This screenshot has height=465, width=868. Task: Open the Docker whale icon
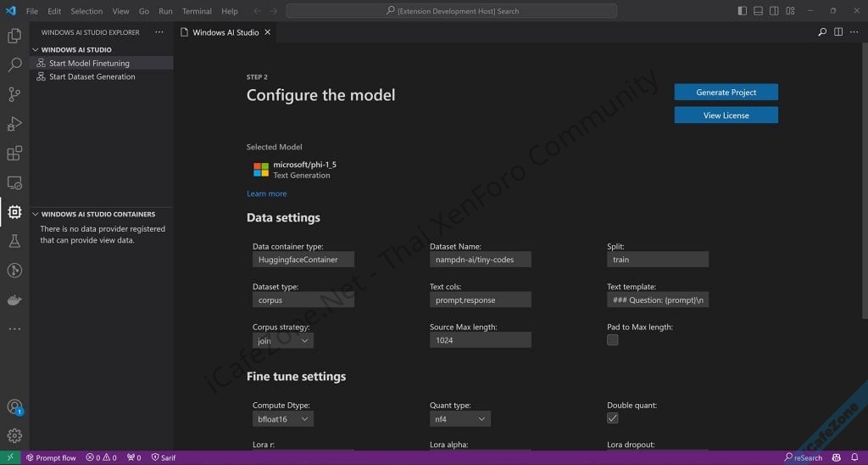click(14, 300)
